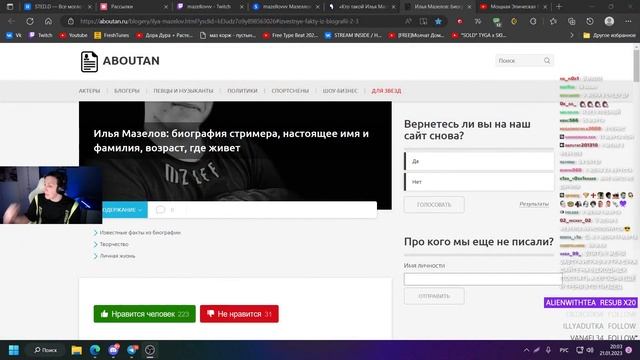The image size is (640, 360).
Task: Click the ABOUTAN site logo
Action: point(120,61)
